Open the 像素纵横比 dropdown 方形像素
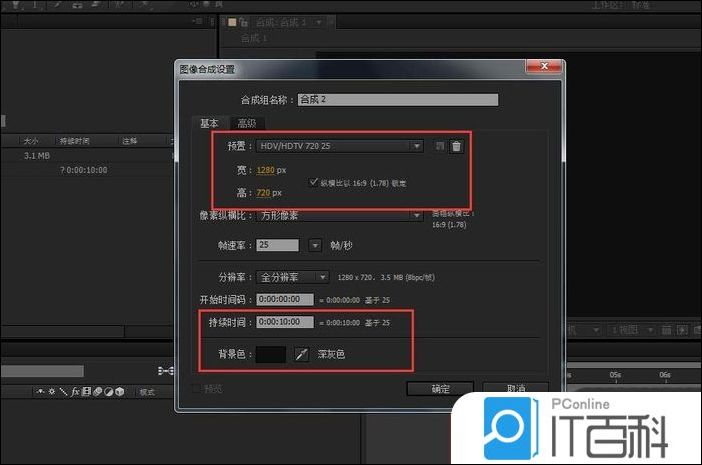The image size is (702, 465). click(340, 216)
